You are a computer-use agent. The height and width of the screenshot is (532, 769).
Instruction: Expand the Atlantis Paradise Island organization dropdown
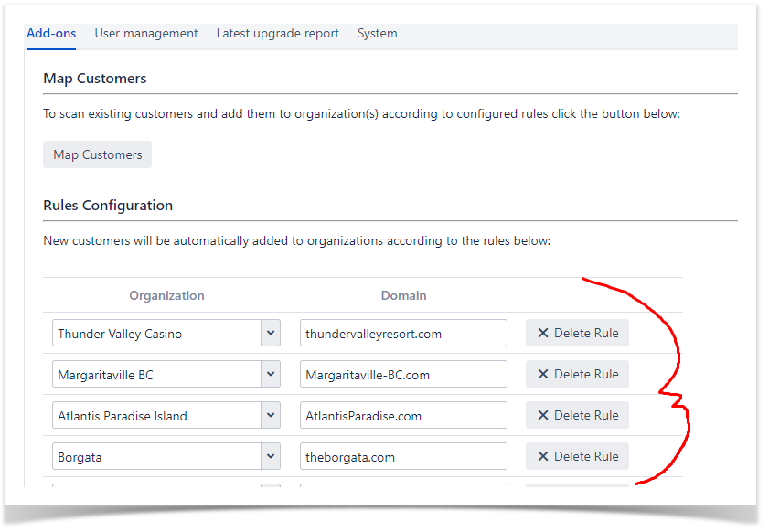pyautogui.click(x=271, y=416)
